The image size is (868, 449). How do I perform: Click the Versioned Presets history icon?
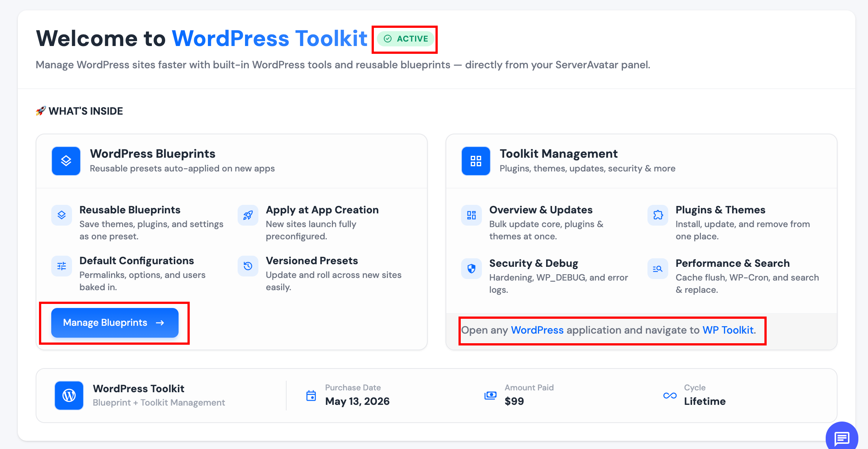click(x=248, y=266)
